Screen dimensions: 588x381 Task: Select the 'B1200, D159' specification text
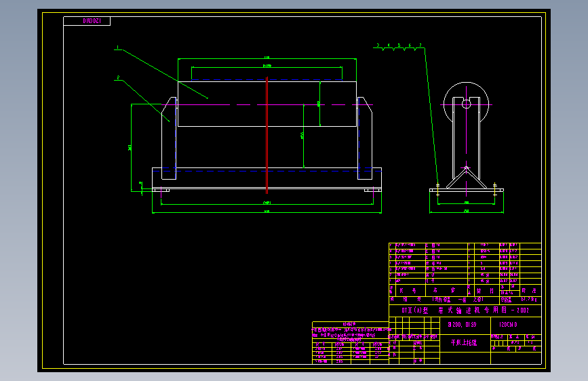[462, 324]
